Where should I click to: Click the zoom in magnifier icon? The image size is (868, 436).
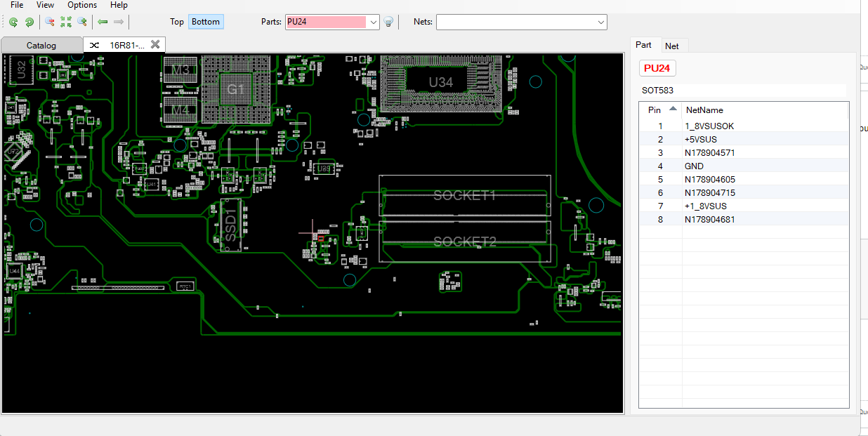click(x=82, y=22)
